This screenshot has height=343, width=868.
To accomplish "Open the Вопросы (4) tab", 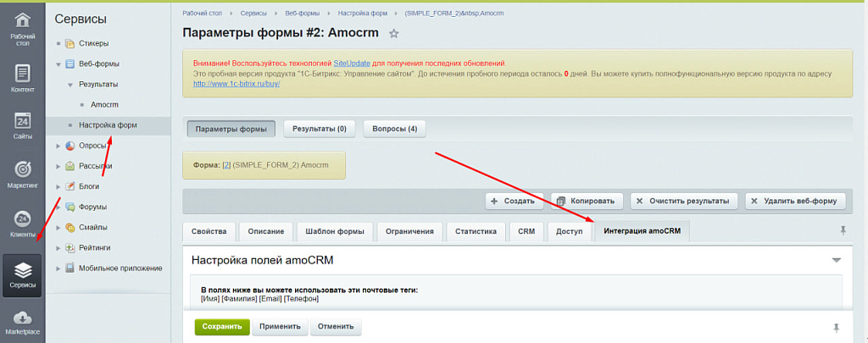I will click(394, 129).
